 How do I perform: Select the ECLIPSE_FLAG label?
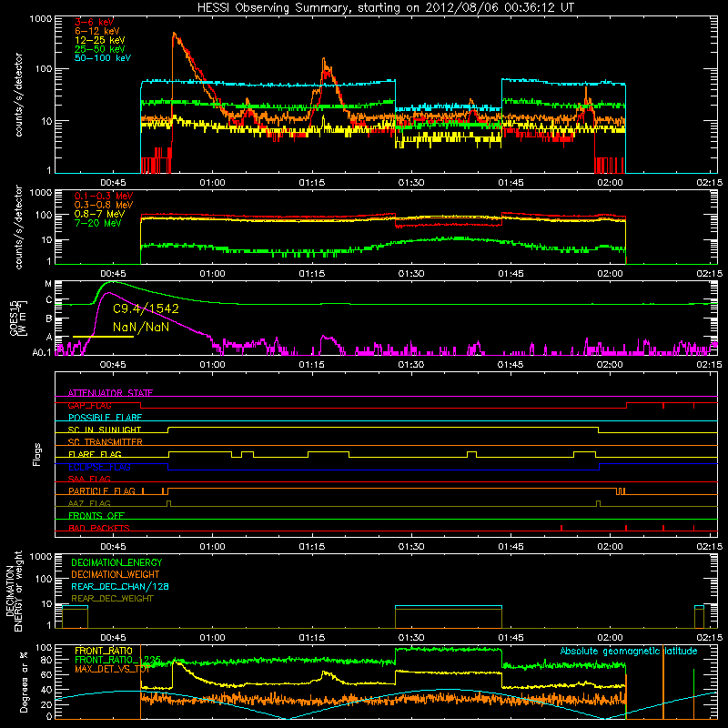coord(99,467)
